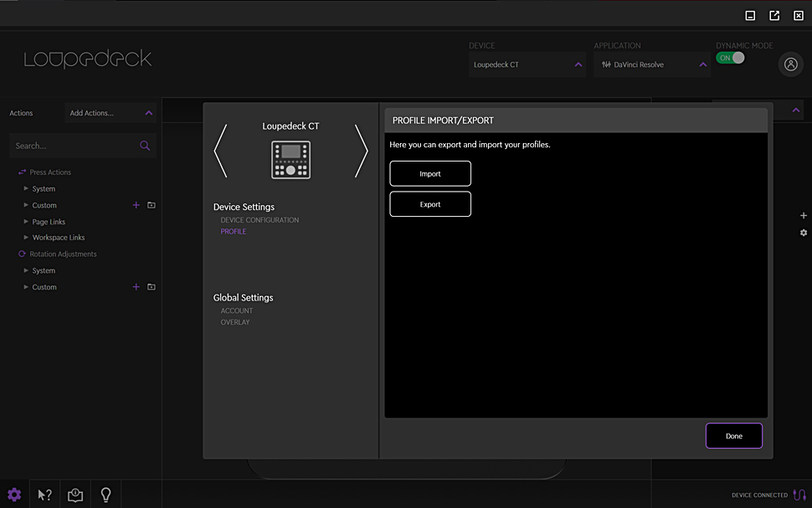Select Device Configuration settings item
Screen dimensions: 812x508
tap(260, 220)
